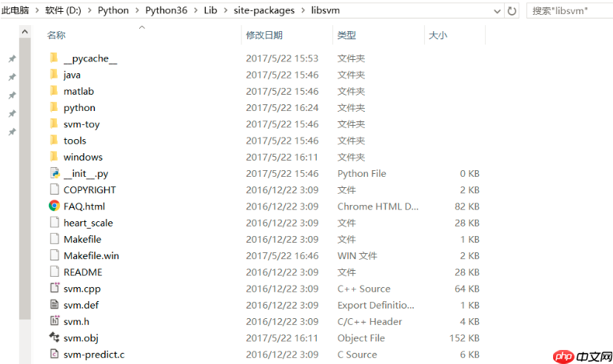The height and width of the screenshot is (364, 613).
Task: Sort files by 名称 column
Action: 56,36
